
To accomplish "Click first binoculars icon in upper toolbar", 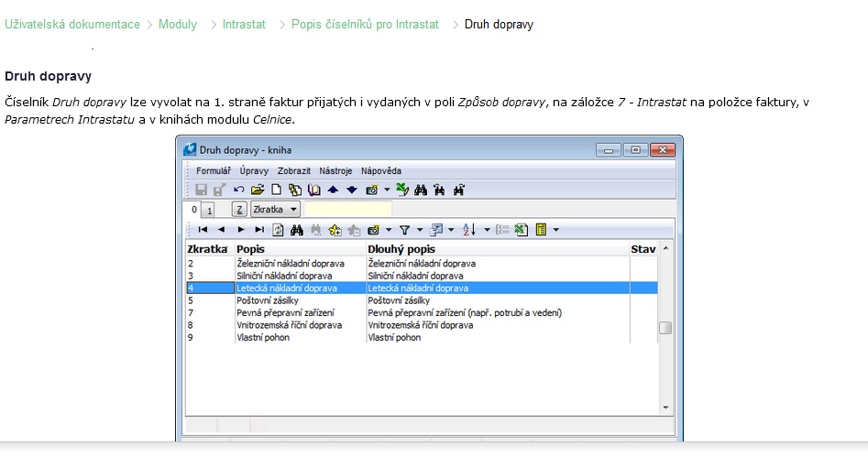I will [421, 190].
